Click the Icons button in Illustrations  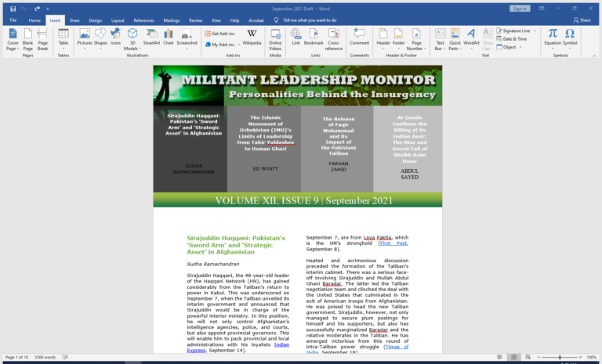click(x=115, y=37)
